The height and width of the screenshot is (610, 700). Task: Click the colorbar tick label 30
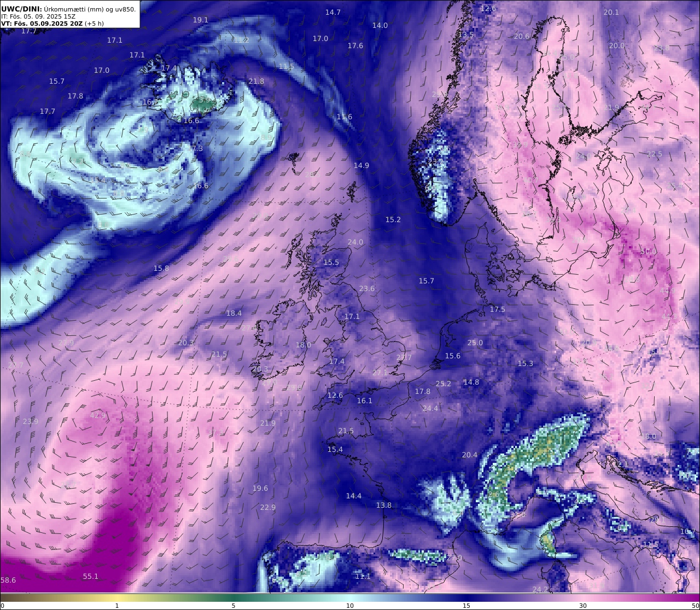tap(583, 606)
